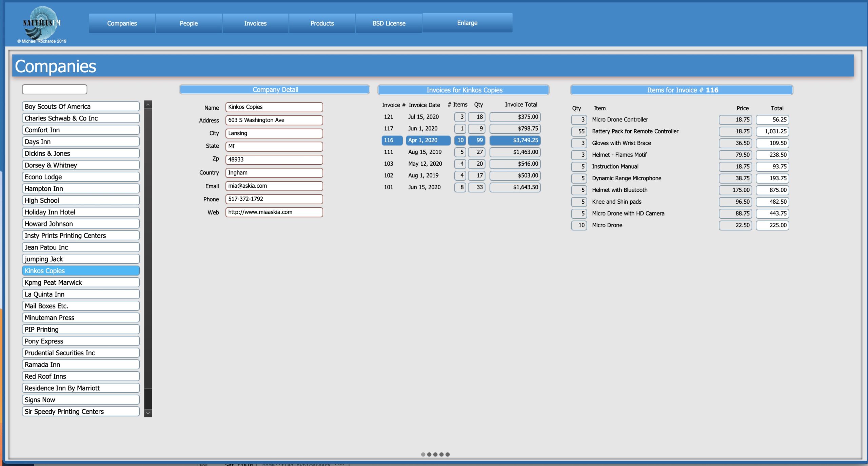Select Signs Now company
This screenshot has height=466, width=868.
81,400
